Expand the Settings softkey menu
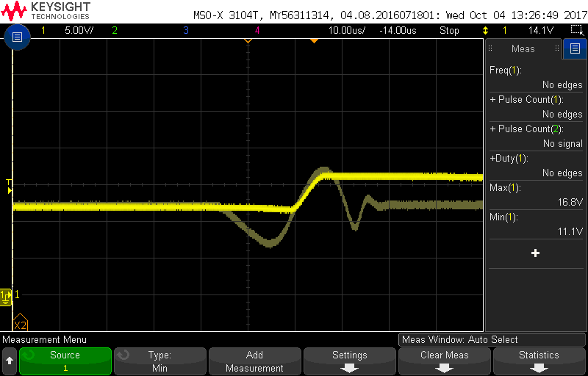This screenshot has height=376, width=588. coord(350,361)
